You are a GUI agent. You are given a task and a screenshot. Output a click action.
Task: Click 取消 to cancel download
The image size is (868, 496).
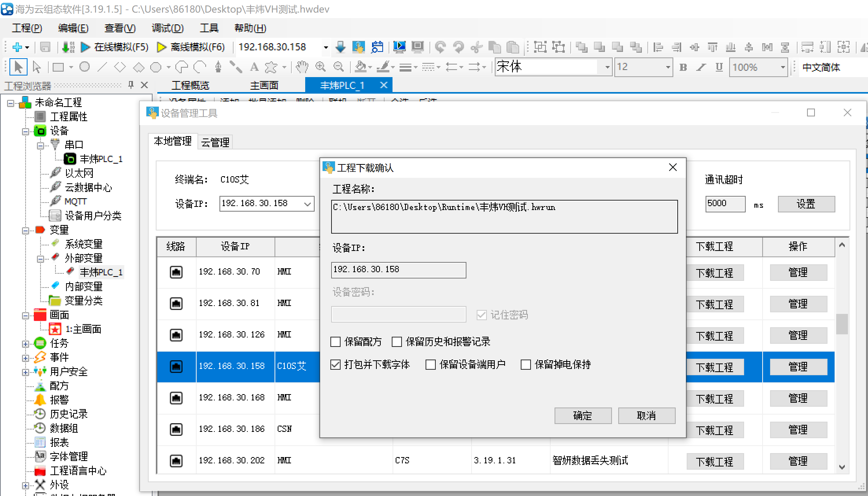click(647, 416)
